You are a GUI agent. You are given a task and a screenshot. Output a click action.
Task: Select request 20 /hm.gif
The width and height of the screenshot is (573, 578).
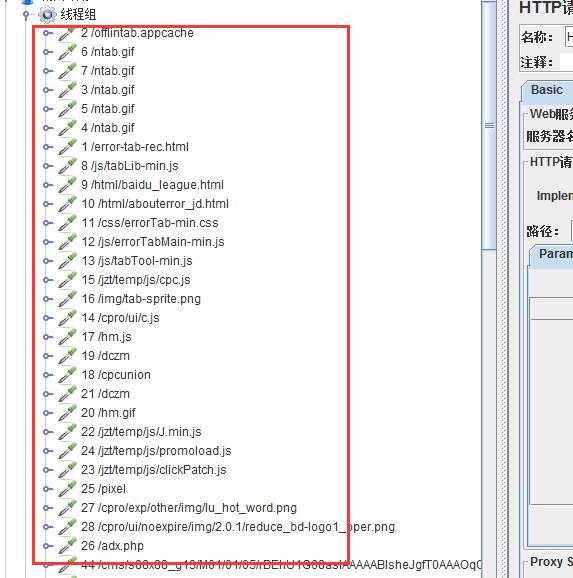pyautogui.click(x=108, y=413)
